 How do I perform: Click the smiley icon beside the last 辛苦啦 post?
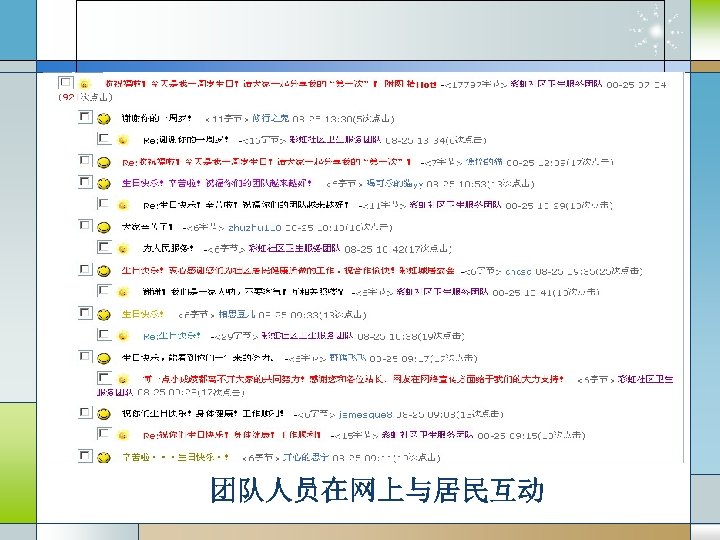click(x=104, y=457)
